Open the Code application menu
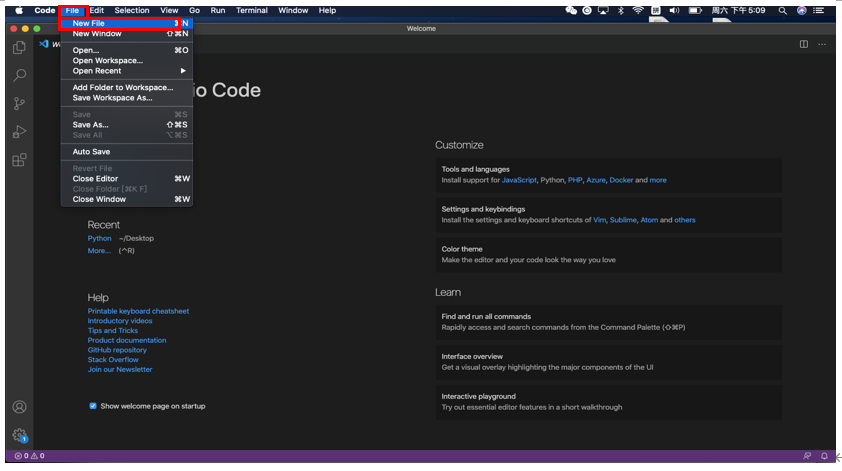 45,10
